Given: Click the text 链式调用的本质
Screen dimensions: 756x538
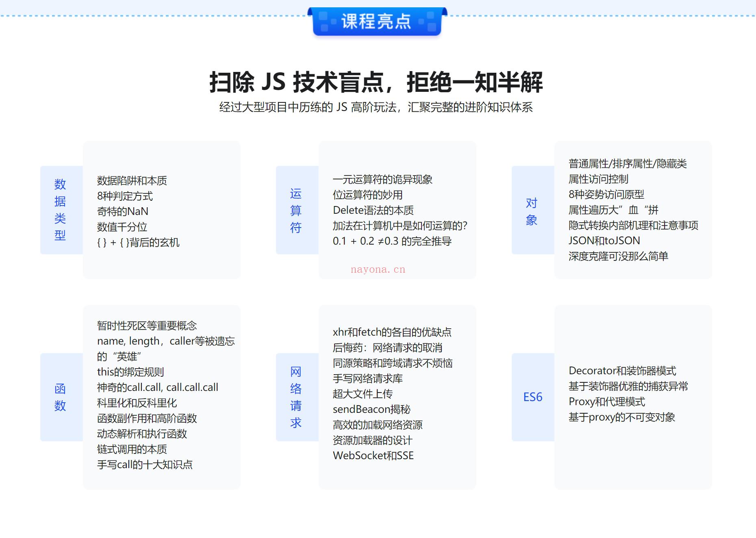Looking at the screenshot, I should point(132,449).
